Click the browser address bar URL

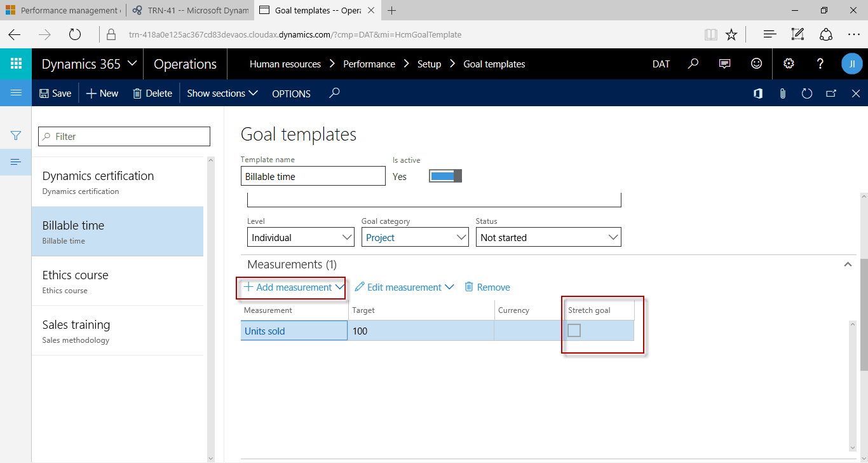point(295,34)
